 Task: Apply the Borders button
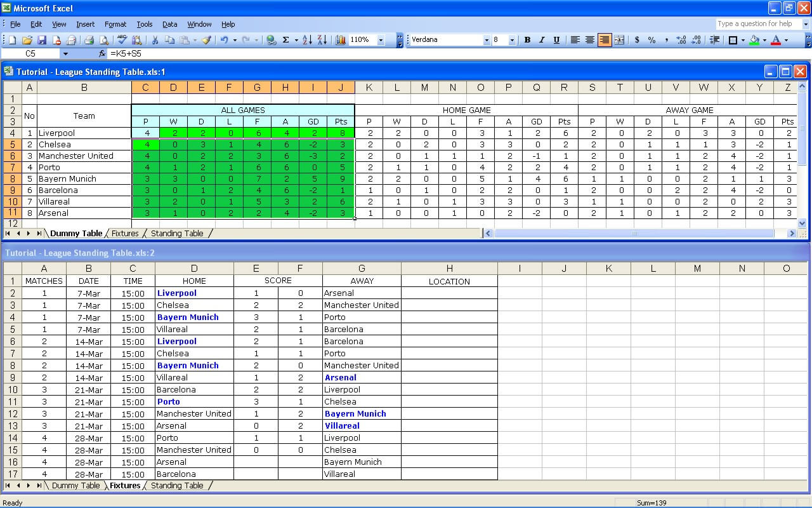point(733,39)
